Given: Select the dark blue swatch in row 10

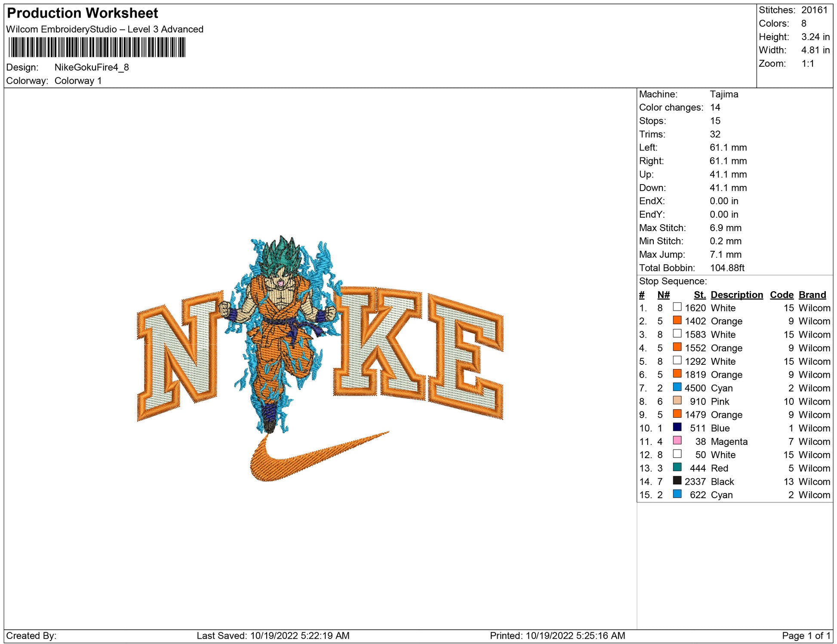Looking at the screenshot, I should click(x=677, y=427).
